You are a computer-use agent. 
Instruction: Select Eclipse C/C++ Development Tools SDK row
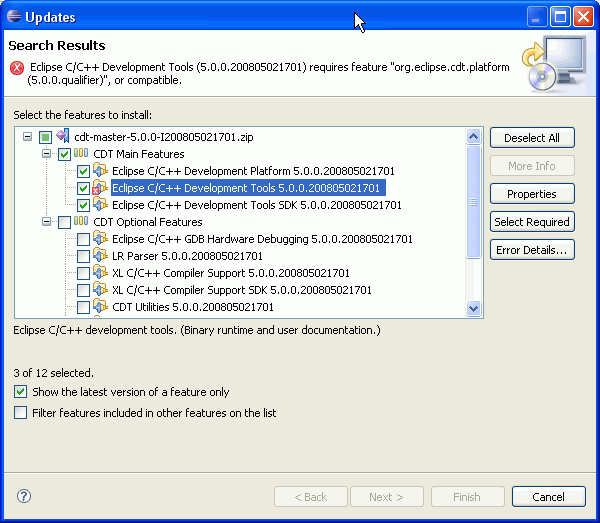256,205
